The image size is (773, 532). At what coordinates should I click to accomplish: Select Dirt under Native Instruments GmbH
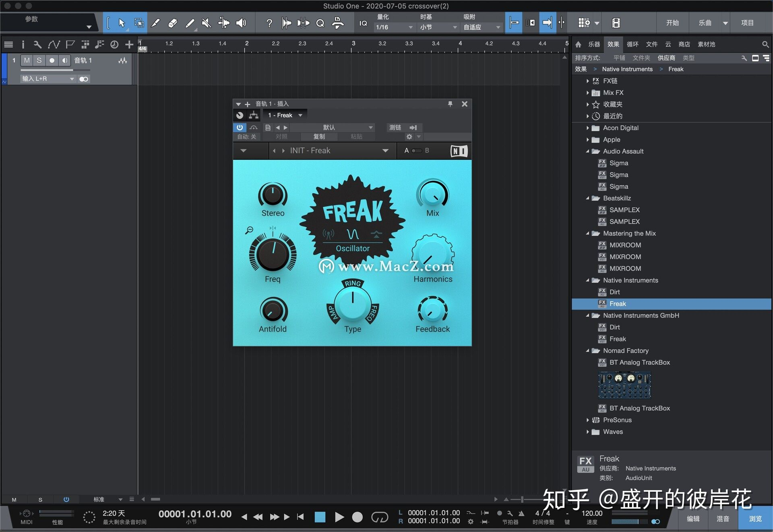[614, 327]
